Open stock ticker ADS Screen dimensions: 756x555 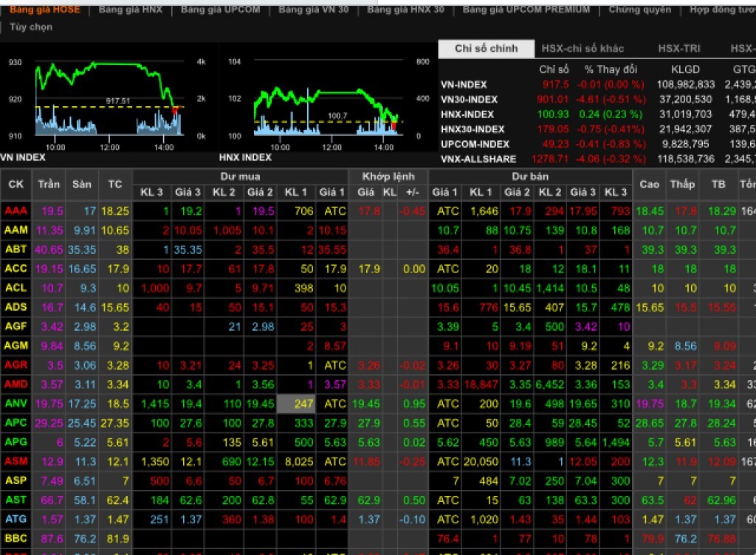click(16, 307)
